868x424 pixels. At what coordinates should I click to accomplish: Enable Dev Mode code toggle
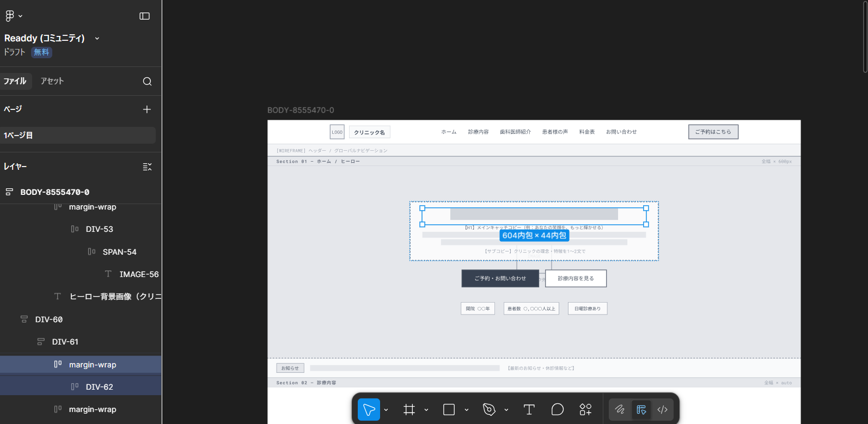[662, 409]
